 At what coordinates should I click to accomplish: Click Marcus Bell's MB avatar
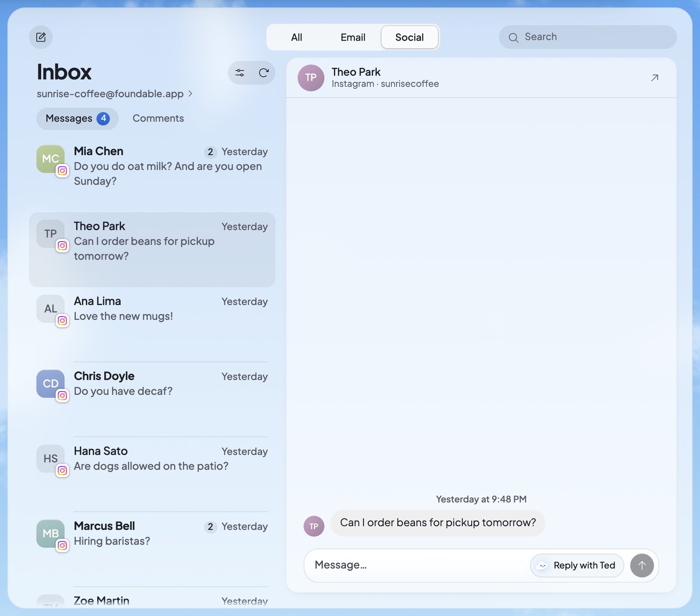(x=50, y=533)
